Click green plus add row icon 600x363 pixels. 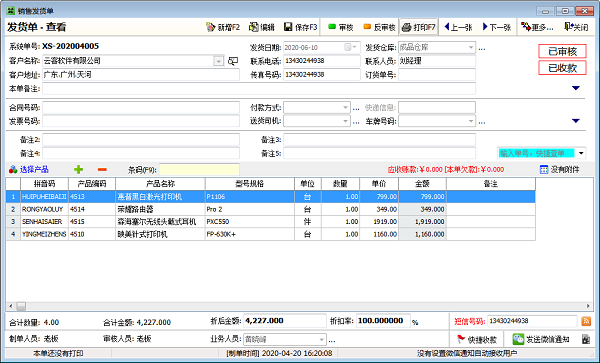[78, 169]
